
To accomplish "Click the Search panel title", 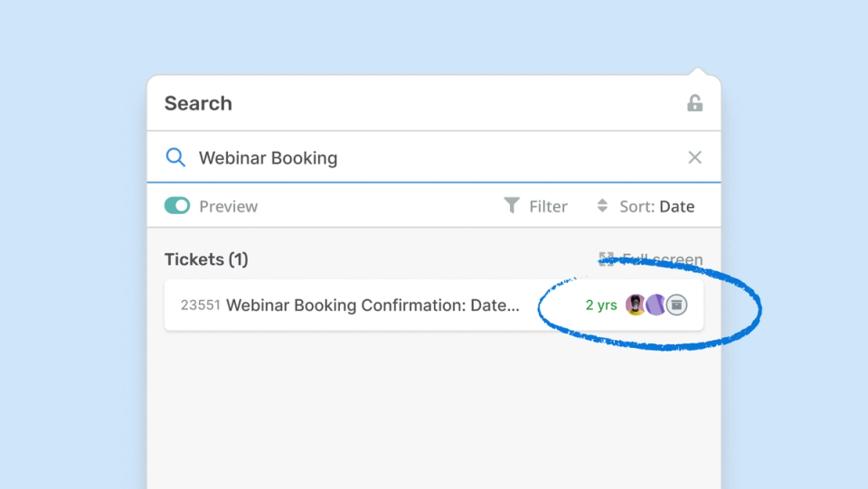I will (x=198, y=103).
